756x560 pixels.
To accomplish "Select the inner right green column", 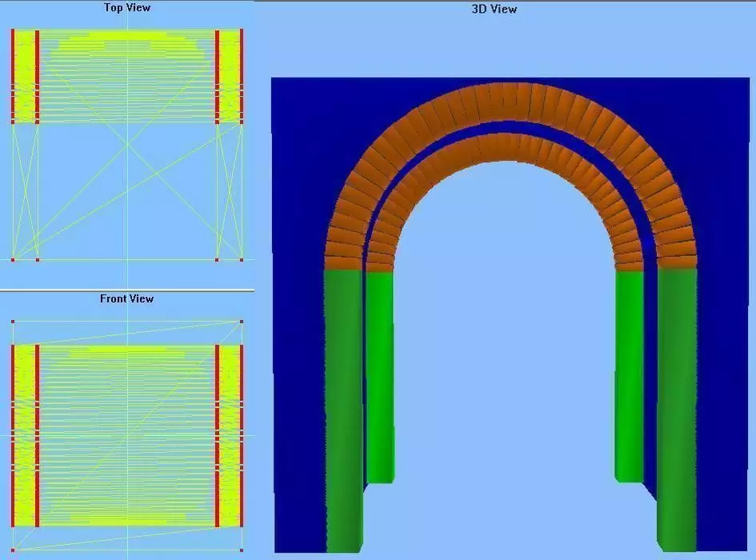I will [629, 376].
